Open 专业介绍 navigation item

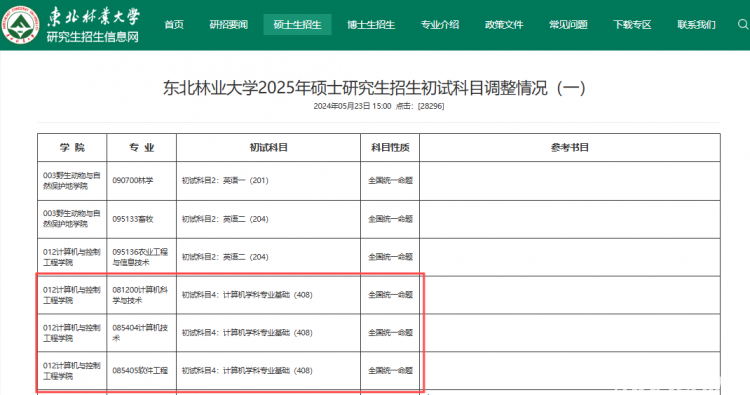click(440, 25)
